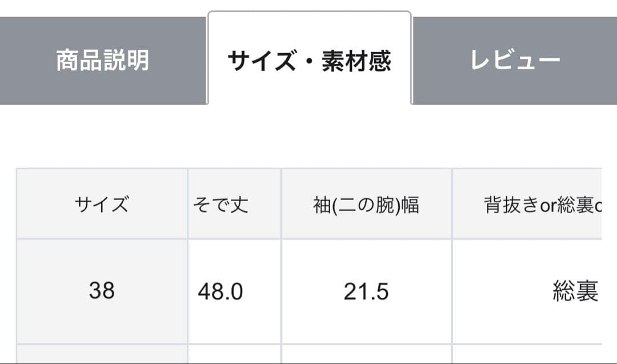Click the 21.5 sleeve width value
The width and height of the screenshot is (617, 364).
click(x=366, y=291)
